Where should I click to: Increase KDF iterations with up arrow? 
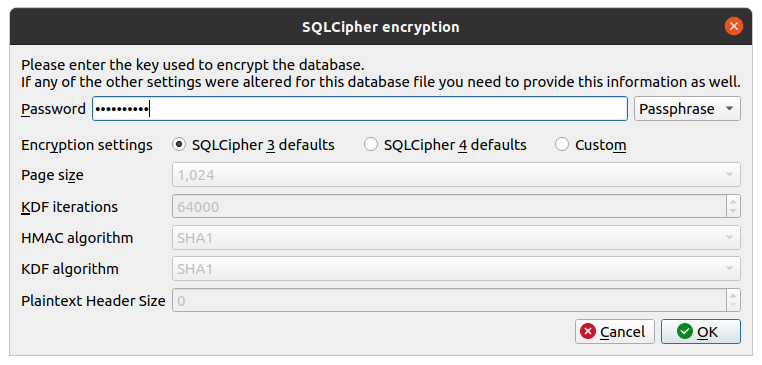[x=733, y=201]
